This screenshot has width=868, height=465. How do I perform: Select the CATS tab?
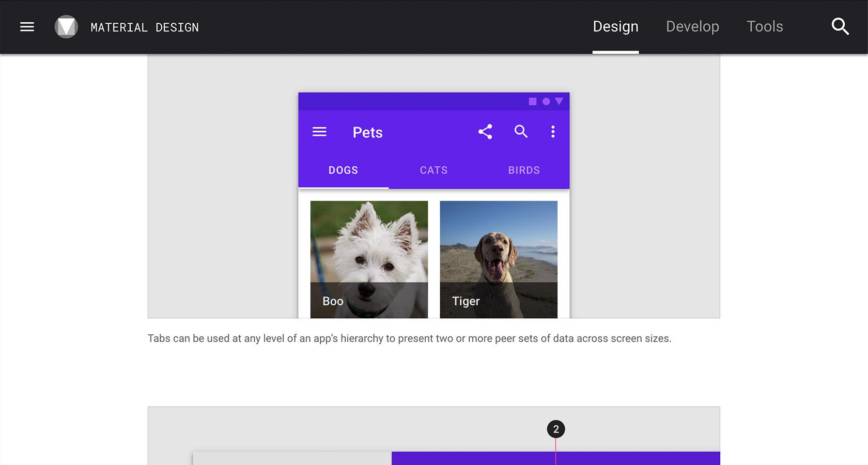434,170
